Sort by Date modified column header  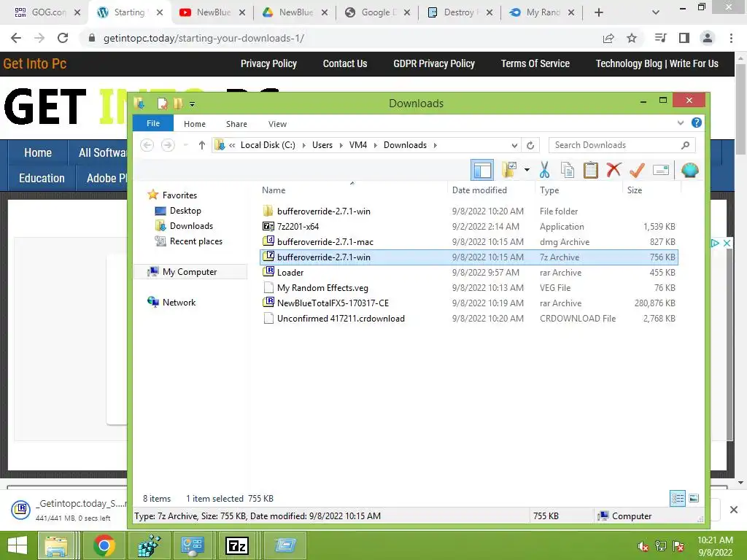479,190
